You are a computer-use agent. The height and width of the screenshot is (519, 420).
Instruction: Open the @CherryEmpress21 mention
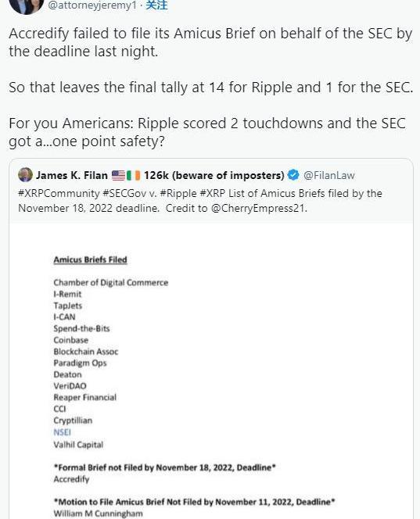259,208
